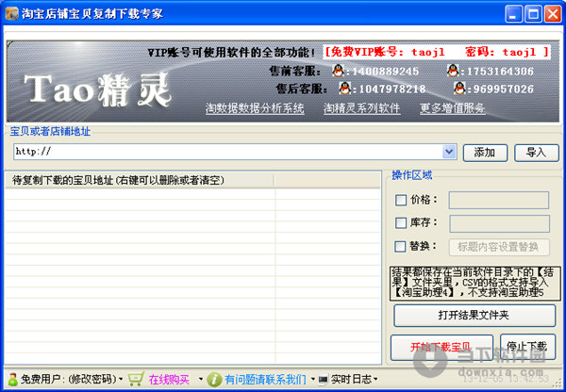Click the 库存 value input field
This screenshot has width=566, height=392.
pos(500,223)
